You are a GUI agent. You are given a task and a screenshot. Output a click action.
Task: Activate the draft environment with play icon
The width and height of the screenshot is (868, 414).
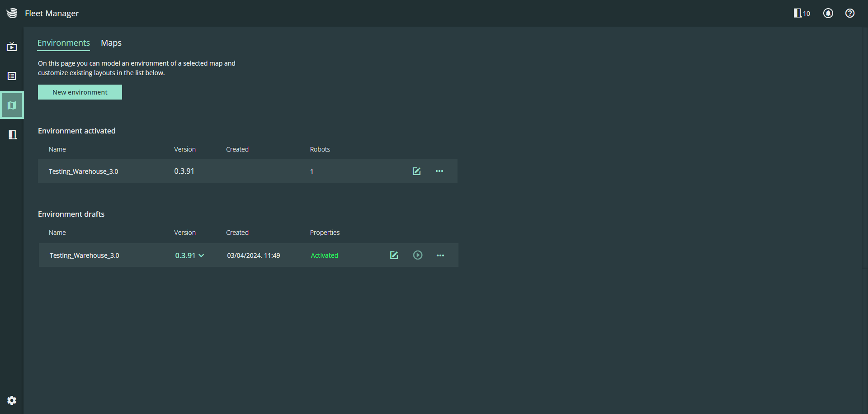tap(417, 255)
